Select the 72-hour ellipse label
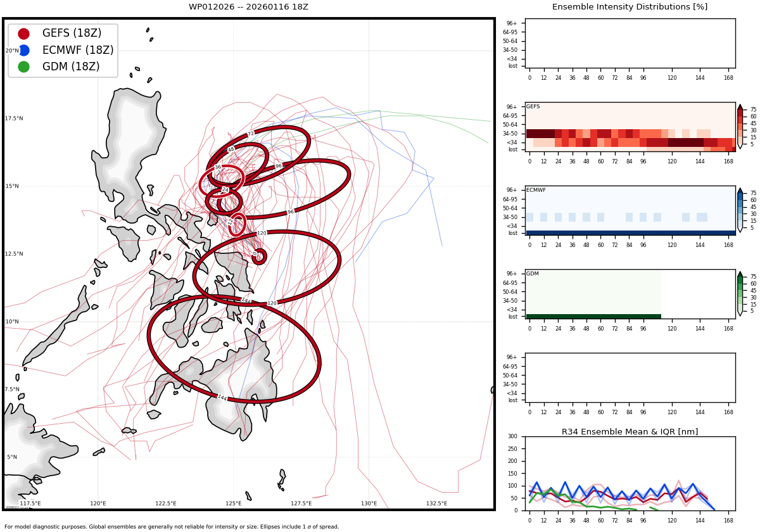This screenshot has height=532, width=760. coord(251,134)
